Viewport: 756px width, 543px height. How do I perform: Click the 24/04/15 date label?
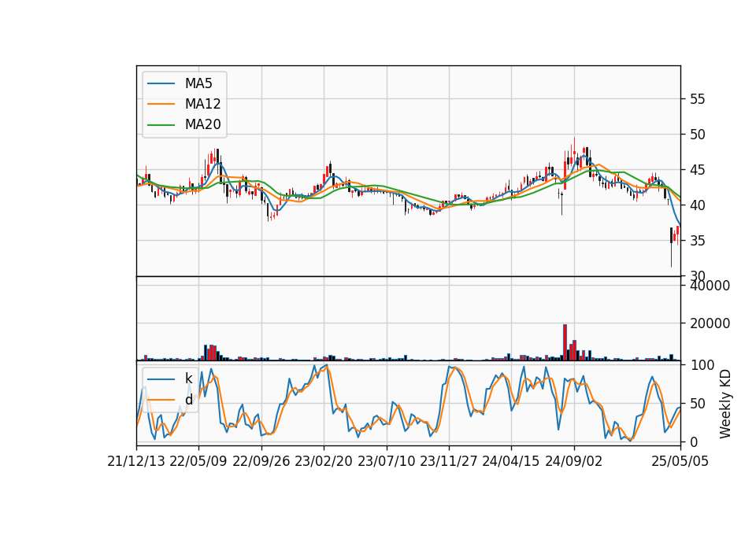(x=511, y=461)
